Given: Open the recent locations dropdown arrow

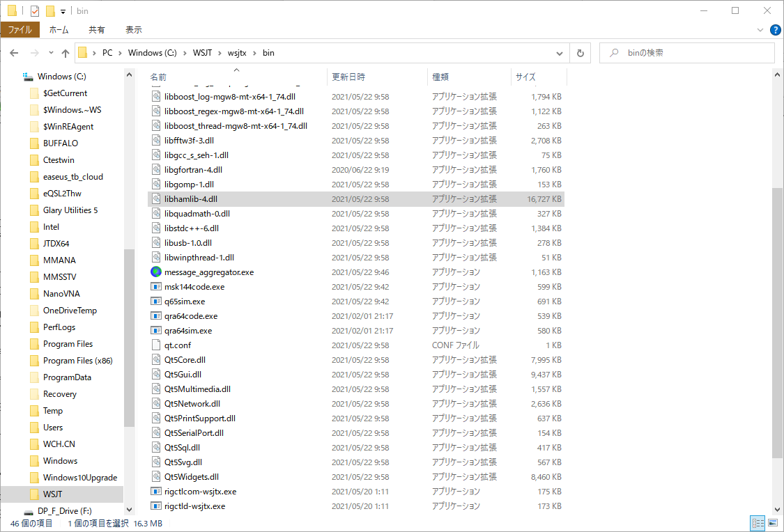Looking at the screenshot, I should (51, 53).
